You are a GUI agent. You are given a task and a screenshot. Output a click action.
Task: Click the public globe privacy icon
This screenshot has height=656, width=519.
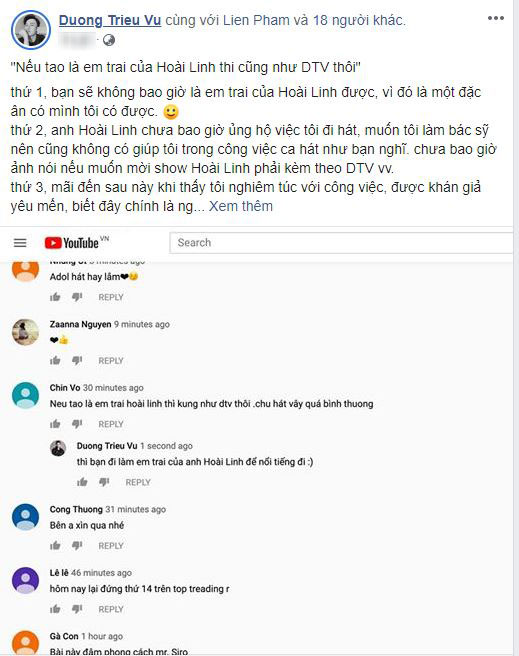109,40
